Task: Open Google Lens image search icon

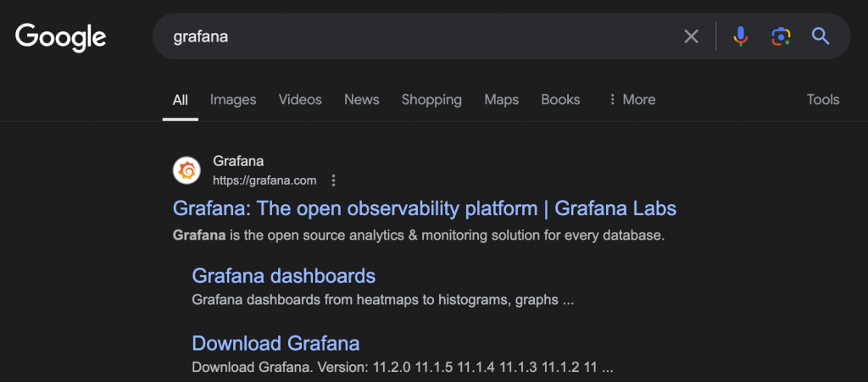Action: click(781, 36)
